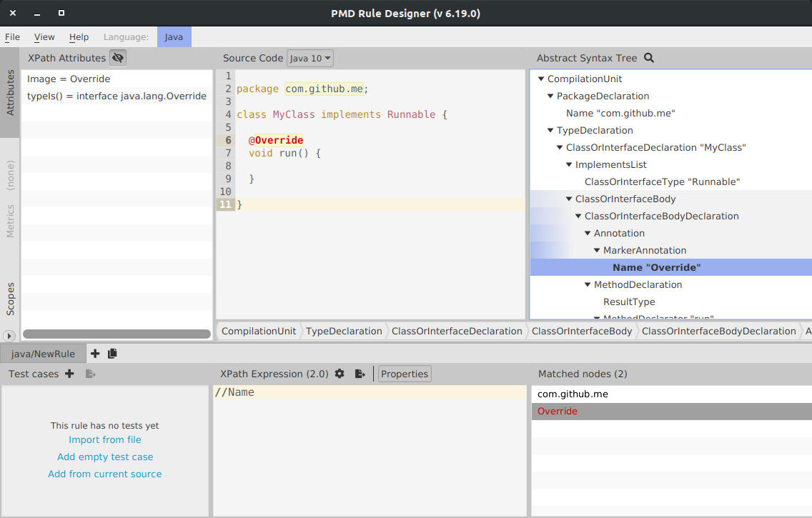
Task: Click the Properties button
Action: pyautogui.click(x=405, y=374)
